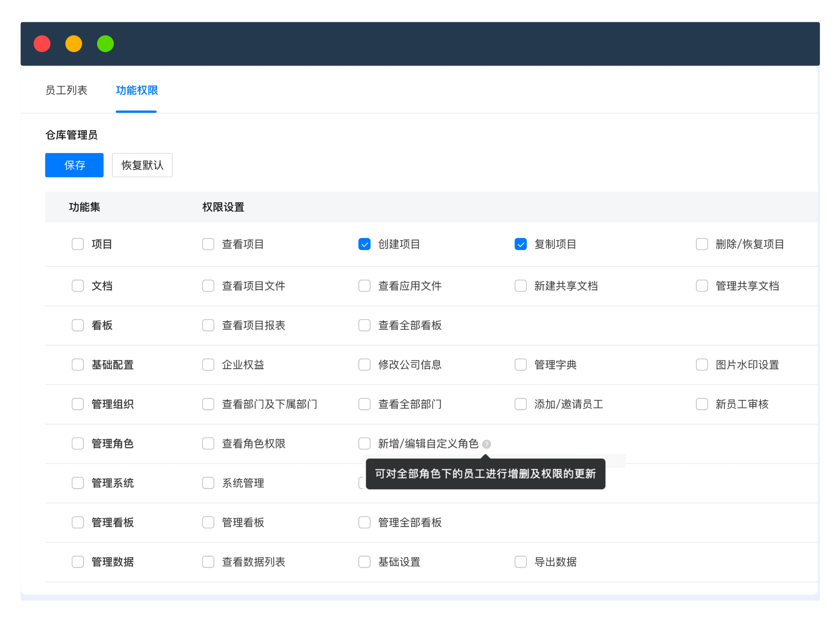
Task: Check the 删除/恢复项目 checkbox
Action: (701, 244)
